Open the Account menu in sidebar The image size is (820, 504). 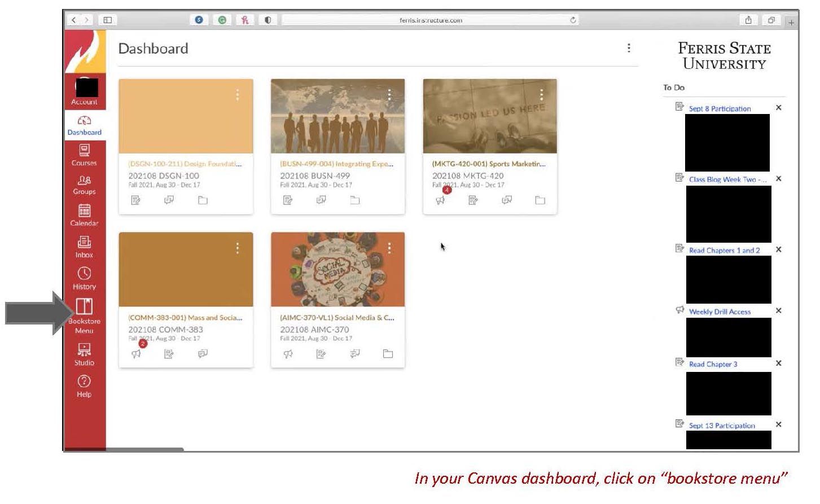[x=84, y=91]
